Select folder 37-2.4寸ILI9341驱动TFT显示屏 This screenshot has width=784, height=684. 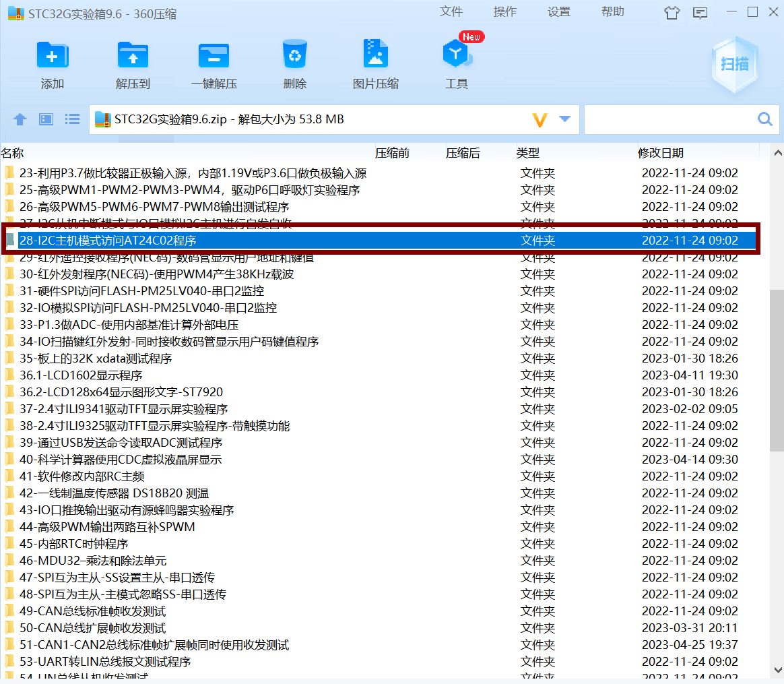pos(123,409)
